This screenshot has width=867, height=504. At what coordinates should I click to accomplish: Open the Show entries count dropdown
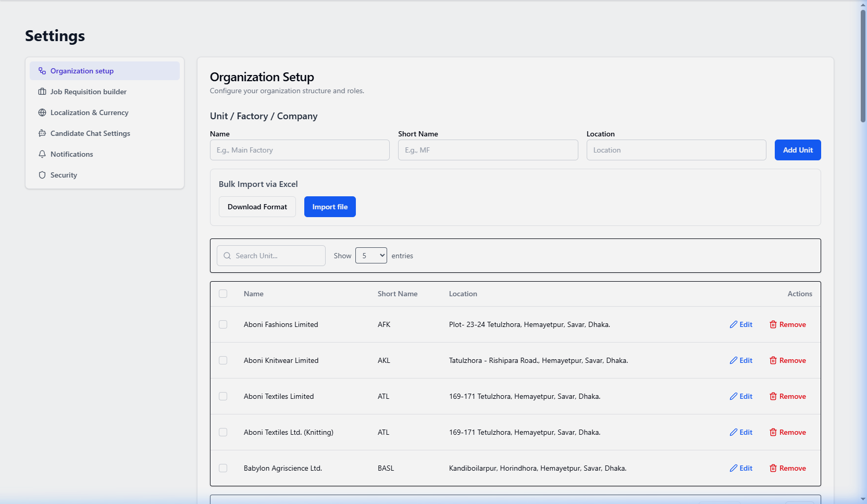click(371, 256)
